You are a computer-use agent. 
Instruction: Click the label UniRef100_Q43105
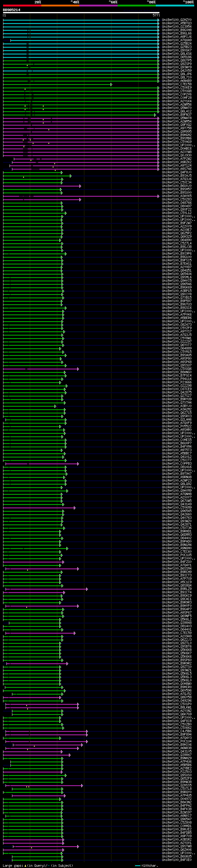[x=177, y=751]
